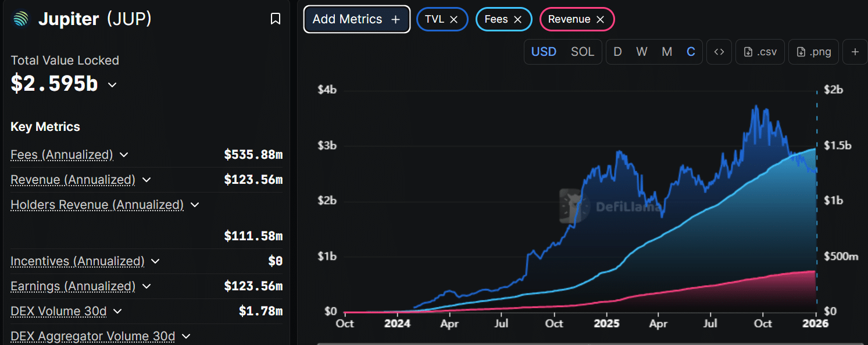Click the bookmark icon next to Jupiter

(276, 19)
